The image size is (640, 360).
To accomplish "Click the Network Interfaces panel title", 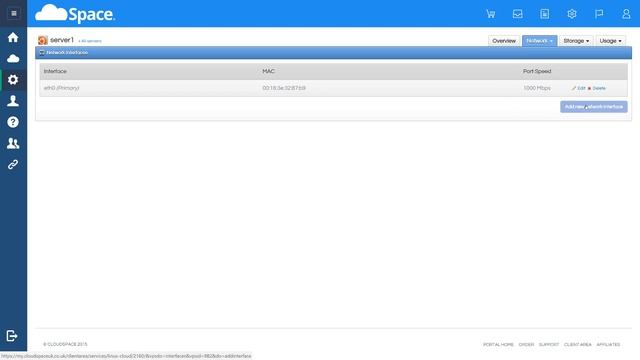I will 67,53.
